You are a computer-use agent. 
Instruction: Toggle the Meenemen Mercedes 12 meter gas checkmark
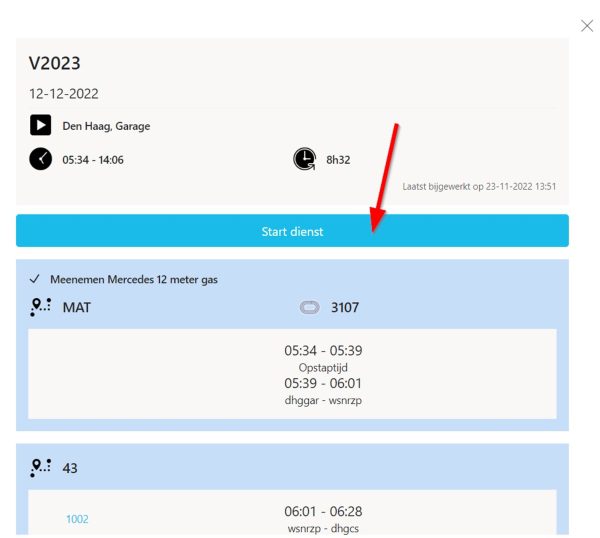(x=34, y=279)
